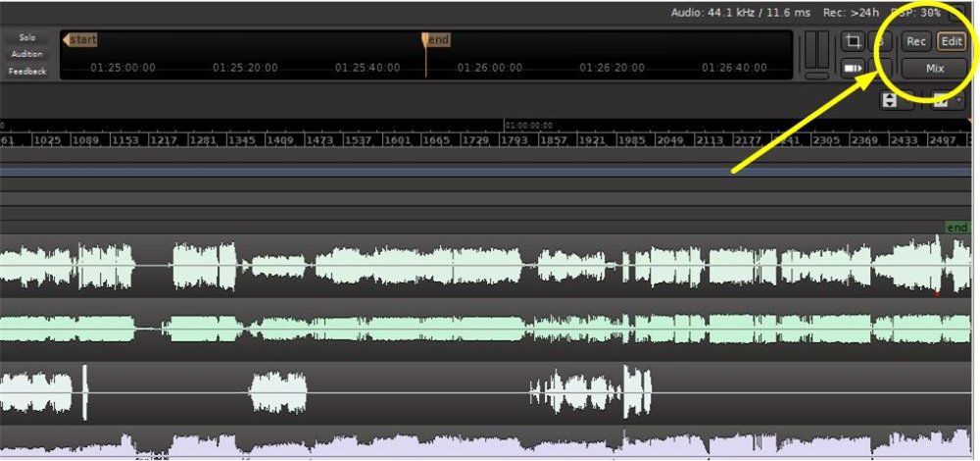Click bar 2497 on the ruler
Screen dimensions: 980x461
click(x=943, y=140)
